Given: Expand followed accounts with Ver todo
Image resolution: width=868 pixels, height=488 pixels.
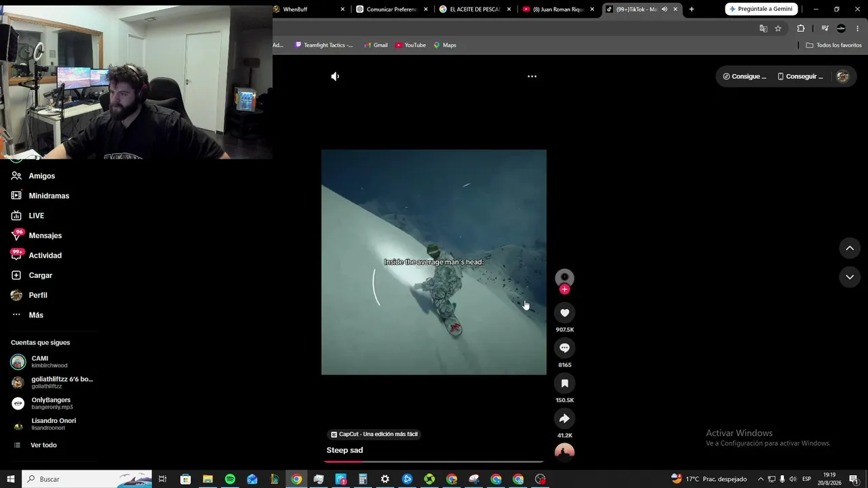Looking at the screenshot, I should 43,445.
